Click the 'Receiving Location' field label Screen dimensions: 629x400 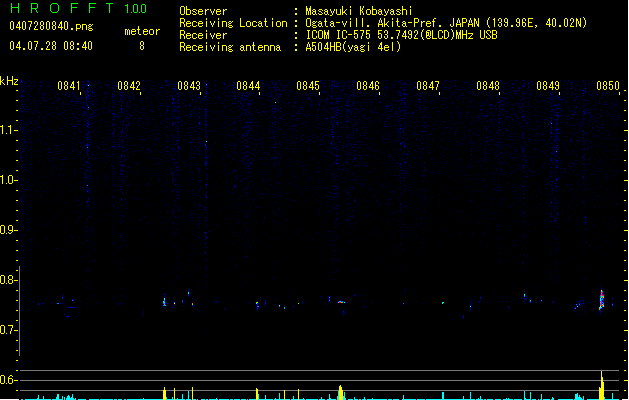tap(233, 23)
